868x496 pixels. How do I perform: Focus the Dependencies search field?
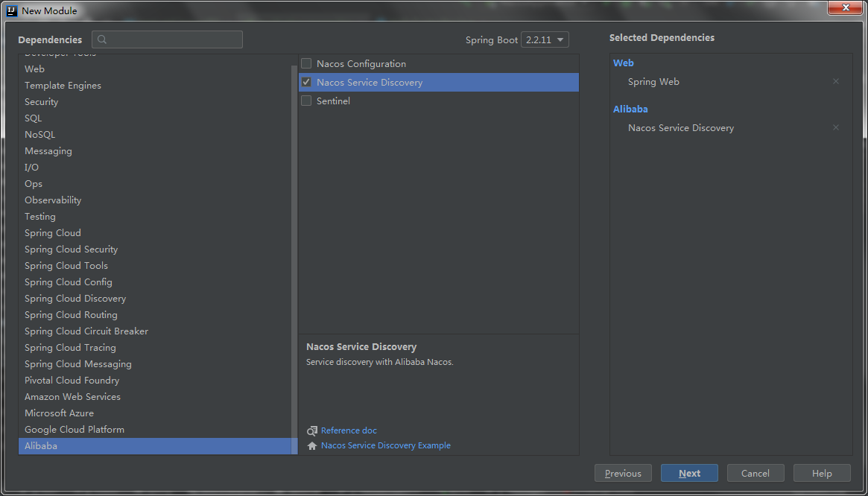(167, 40)
